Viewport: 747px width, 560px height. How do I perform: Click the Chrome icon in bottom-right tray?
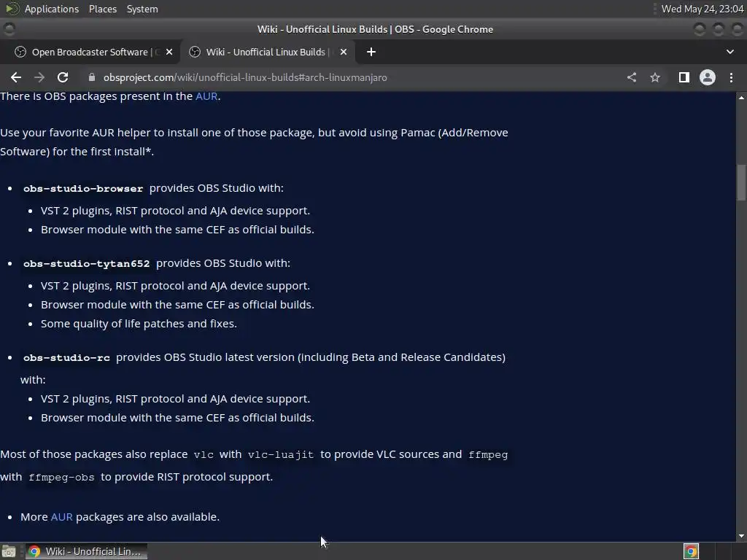point(692,551)
